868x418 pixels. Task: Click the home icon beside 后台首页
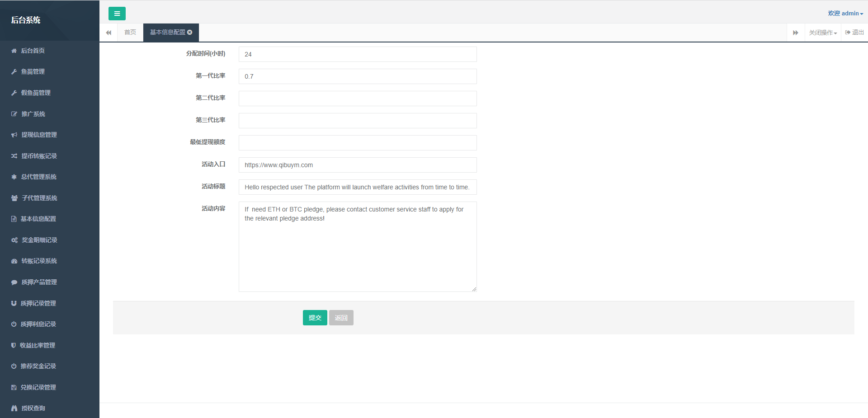pos(14,51)
